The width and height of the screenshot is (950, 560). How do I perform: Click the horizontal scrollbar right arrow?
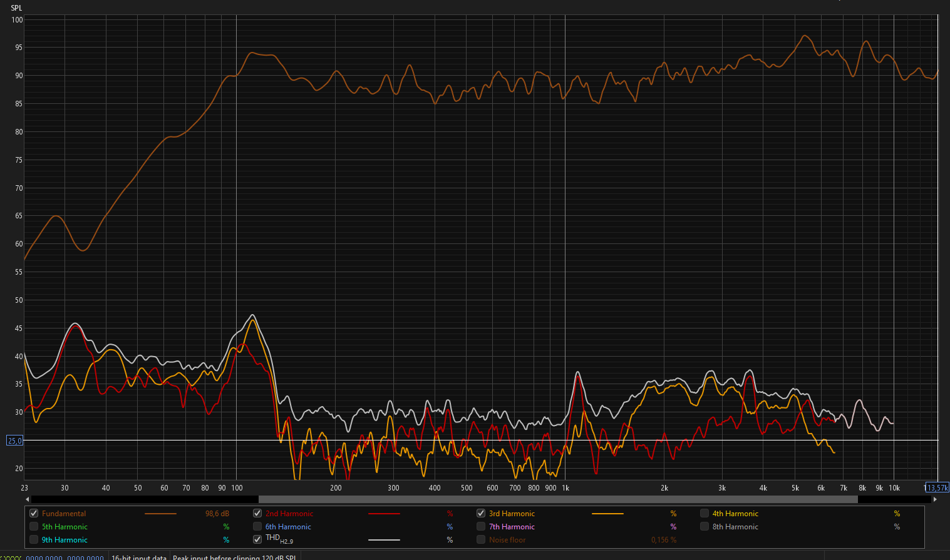935,499
